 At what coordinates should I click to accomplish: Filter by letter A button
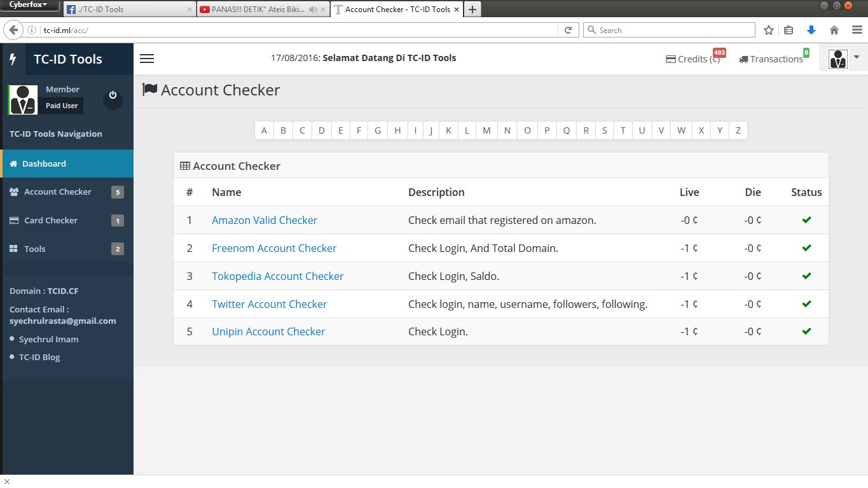click(265, 130)
